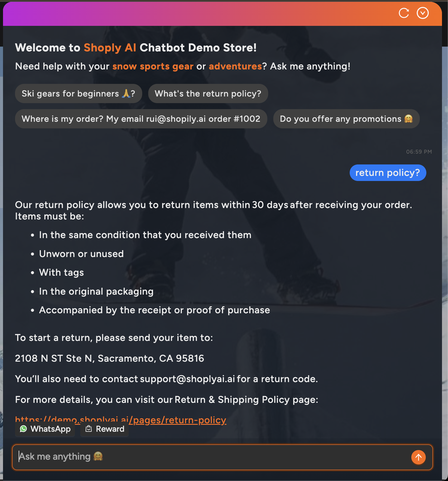This screenshot has height=481, width=448.
Task: Open the WhatsApp contact button
Action: [x=45, y=429]
